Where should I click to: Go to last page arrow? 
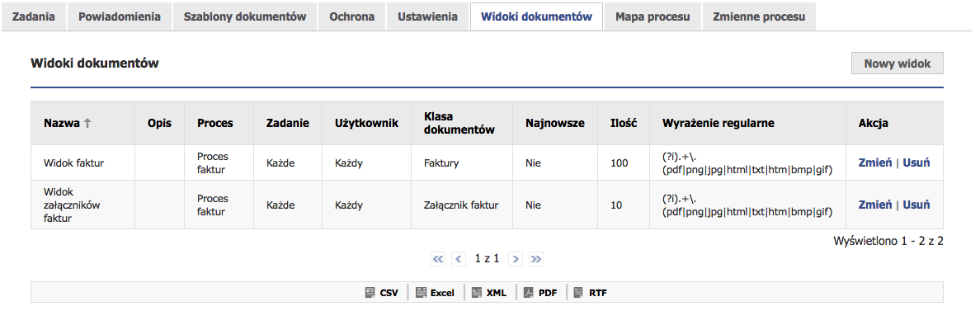[535, 258]
